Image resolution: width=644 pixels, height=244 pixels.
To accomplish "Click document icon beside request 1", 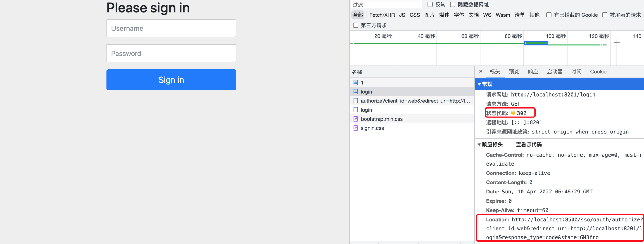I will (x=356, y=83).
